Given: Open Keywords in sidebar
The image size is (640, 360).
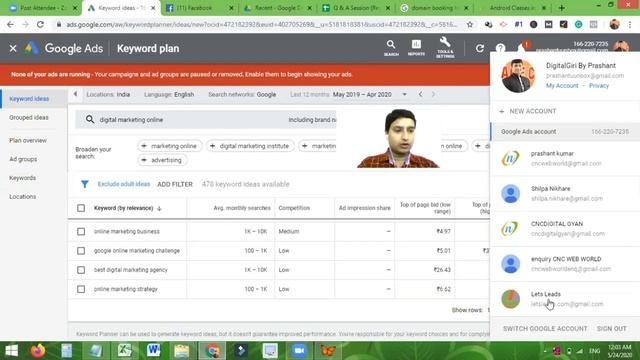Looking at the screenshot, I should tap(22, 178).
